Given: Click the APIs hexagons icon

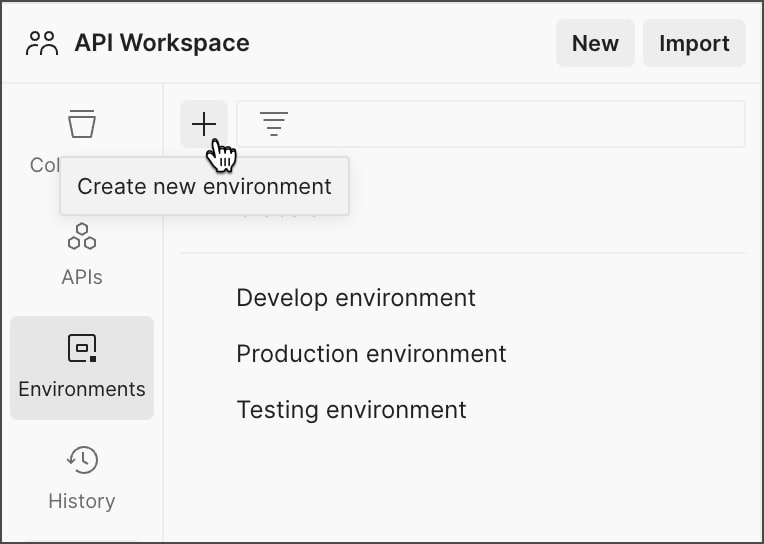Looking at the screenshot, I should click(x=82, y=237).
